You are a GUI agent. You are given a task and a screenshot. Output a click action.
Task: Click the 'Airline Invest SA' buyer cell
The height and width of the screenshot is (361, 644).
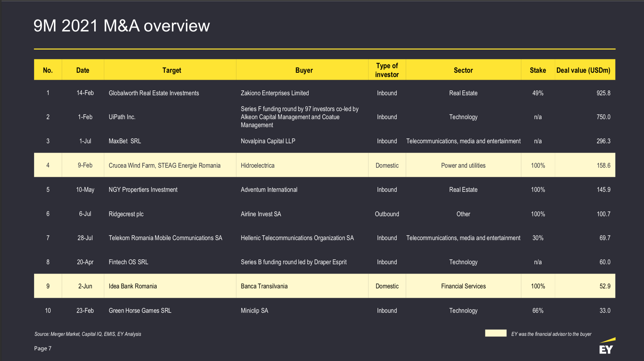(x=261, y=214)
